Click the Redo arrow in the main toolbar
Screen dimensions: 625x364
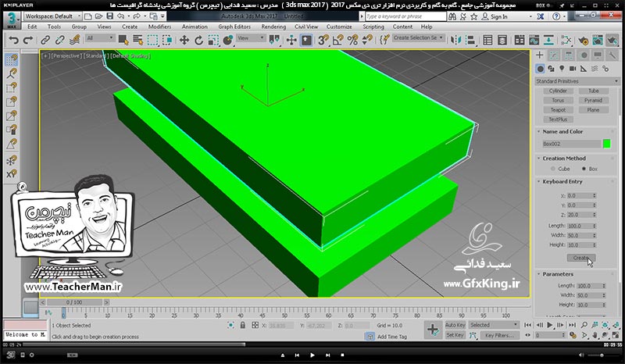tap(28, 40)
